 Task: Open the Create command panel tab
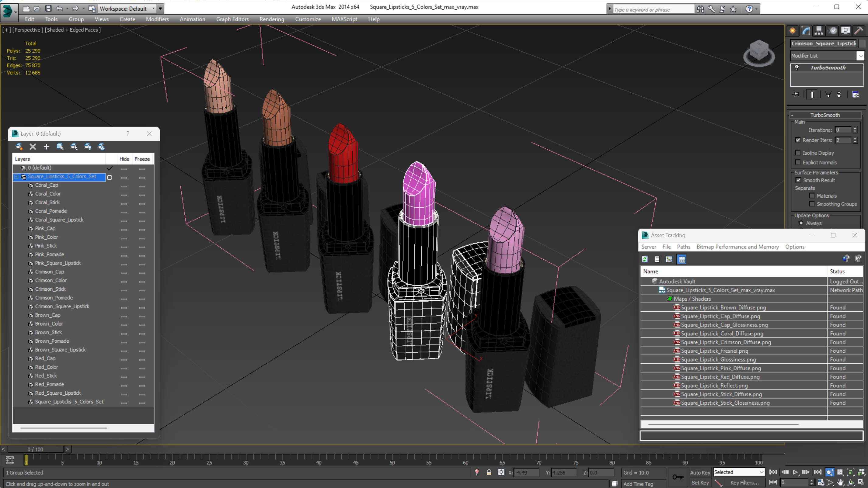coord(793,31)
